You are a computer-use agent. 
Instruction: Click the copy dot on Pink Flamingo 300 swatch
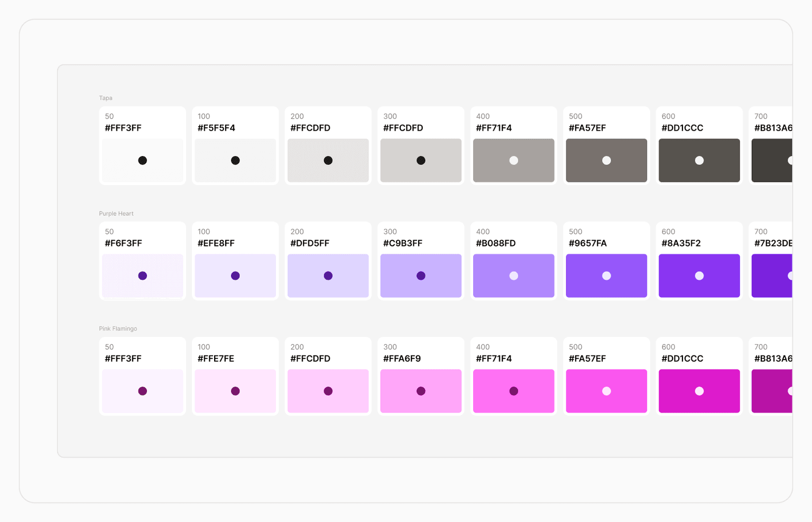421,391
